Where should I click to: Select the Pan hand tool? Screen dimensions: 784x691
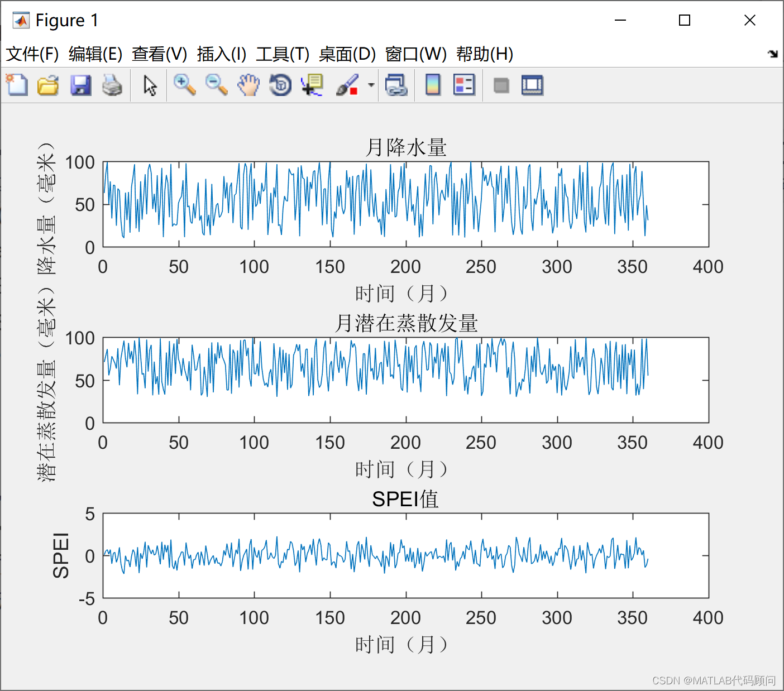248,85
